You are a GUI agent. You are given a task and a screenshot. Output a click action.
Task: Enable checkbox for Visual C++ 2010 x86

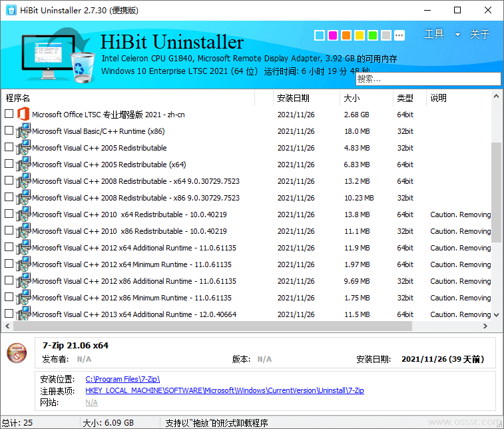(x=9, y=230)
